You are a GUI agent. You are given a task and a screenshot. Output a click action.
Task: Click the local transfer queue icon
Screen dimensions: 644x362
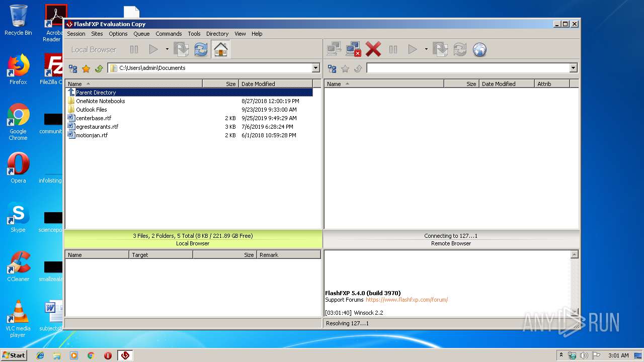click(181, 49)
